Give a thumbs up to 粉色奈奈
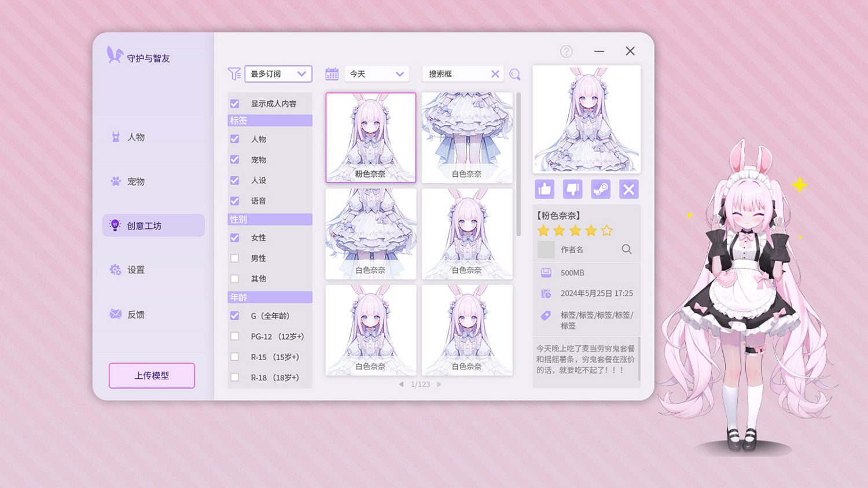868x488 pixels. tap(544, 189)
